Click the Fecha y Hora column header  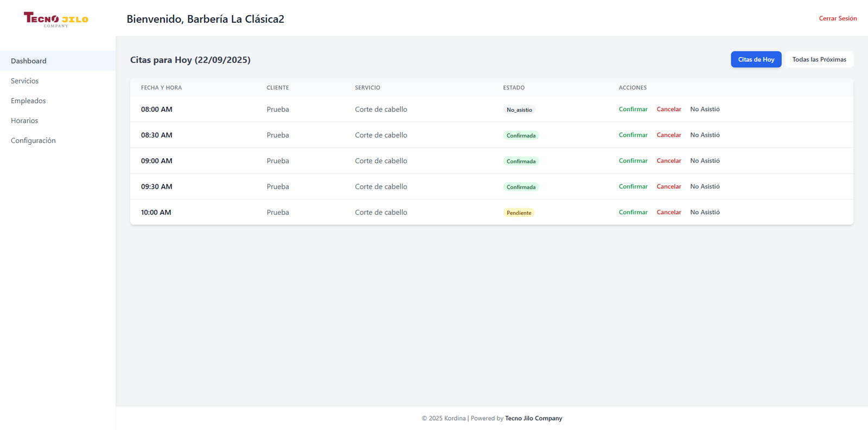(161, 88)
